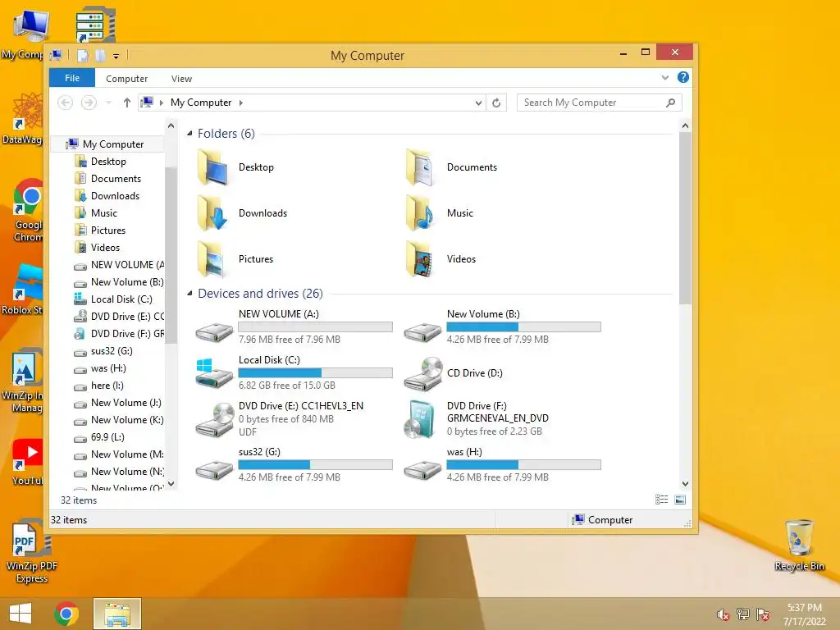Expand breadcrumb arrow after My Computer
840x630 pixels.
coord(241,103)
